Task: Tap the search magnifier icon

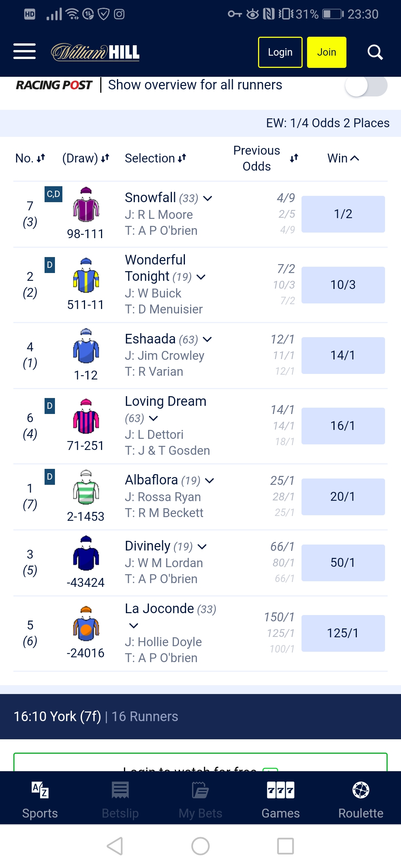Action: click(x=375, y=52)
